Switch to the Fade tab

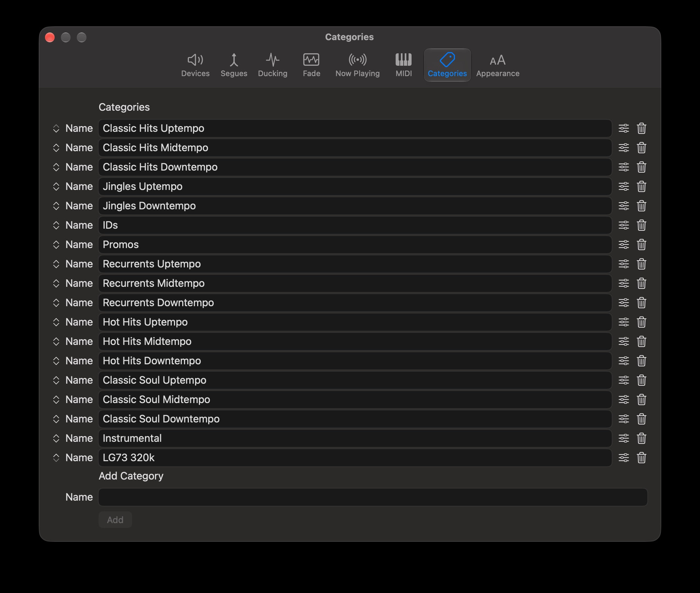coord(311,65)
